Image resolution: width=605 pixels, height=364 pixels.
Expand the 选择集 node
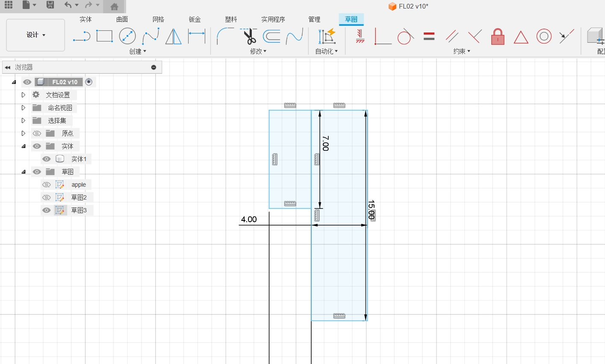[x=24, y=120]
